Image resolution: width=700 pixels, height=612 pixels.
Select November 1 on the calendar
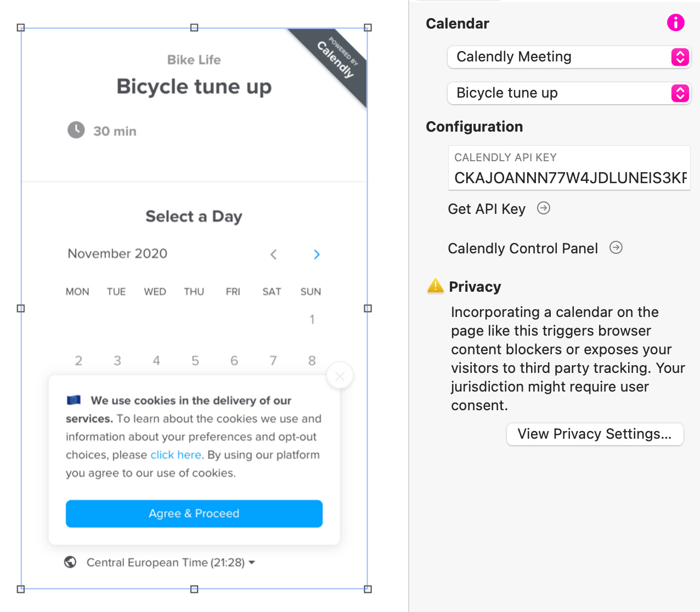coord(312,319)
